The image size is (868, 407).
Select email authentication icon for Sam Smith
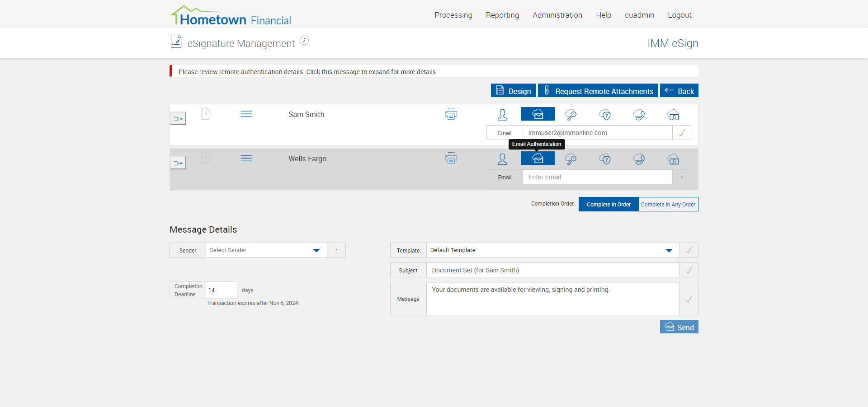[x=538, y=114]
